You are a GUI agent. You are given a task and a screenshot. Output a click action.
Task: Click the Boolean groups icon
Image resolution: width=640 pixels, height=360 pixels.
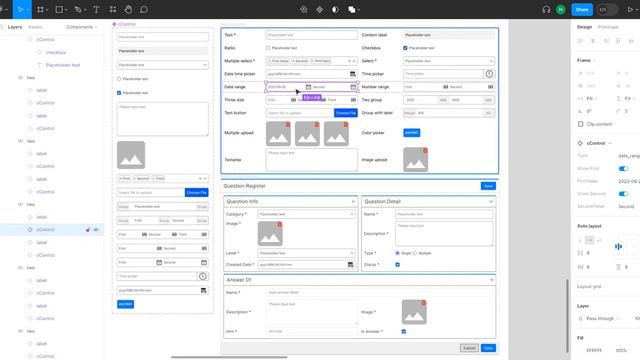click(x=351, y=9)
